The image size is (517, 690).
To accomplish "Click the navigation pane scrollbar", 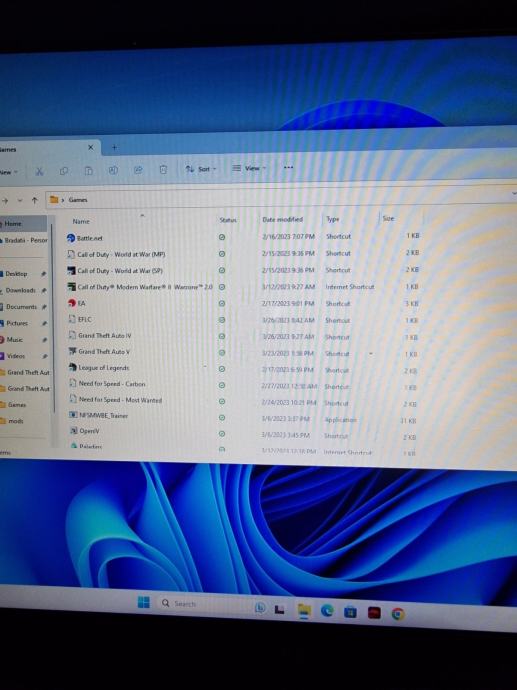I will pyautogui.click(x=52, y=317).
